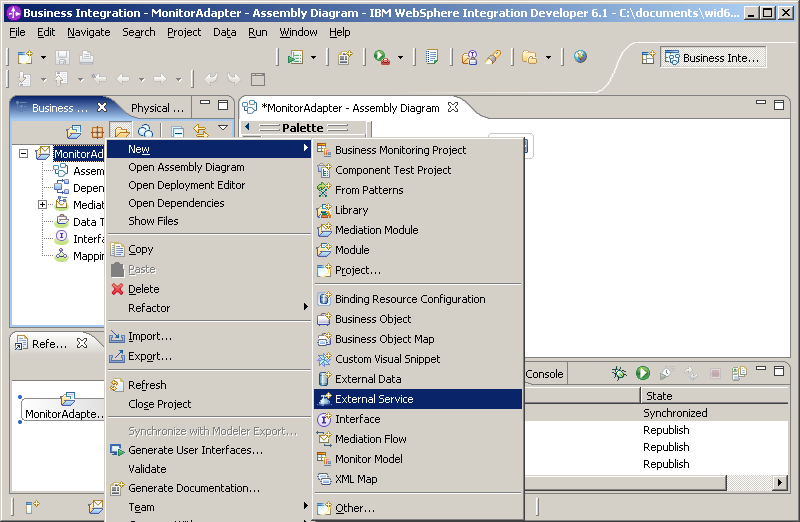Viewport: 800px width, 522px height.
Task: Click the New wizard toolbar icon
Action: click(x=25, y=57)
